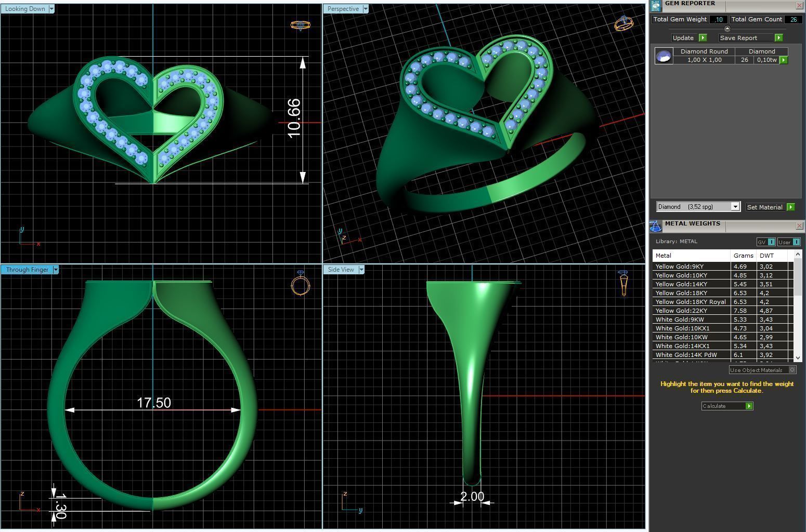Click the 10.66 dimension label
This screenshot has height=532, width=806.
tap(294, 118)
